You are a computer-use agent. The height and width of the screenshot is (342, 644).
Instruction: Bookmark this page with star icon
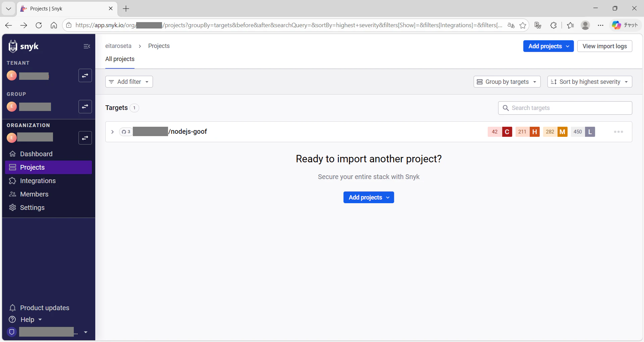(523, 25)
